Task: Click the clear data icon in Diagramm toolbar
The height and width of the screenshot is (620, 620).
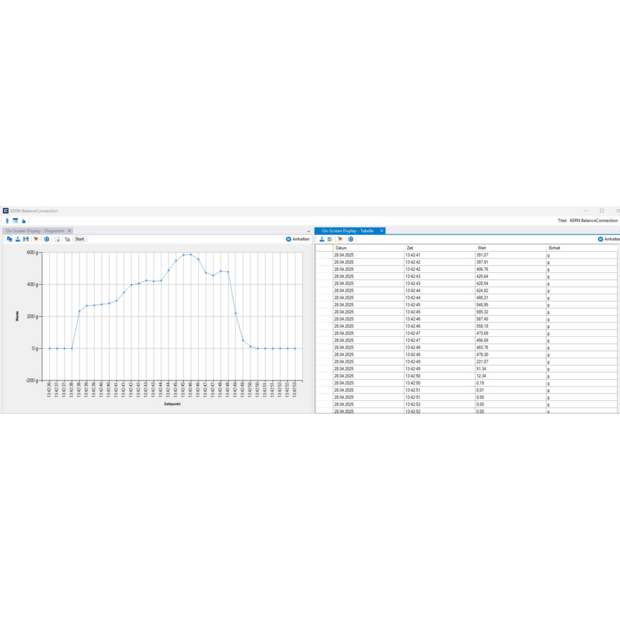Action: 36,239
